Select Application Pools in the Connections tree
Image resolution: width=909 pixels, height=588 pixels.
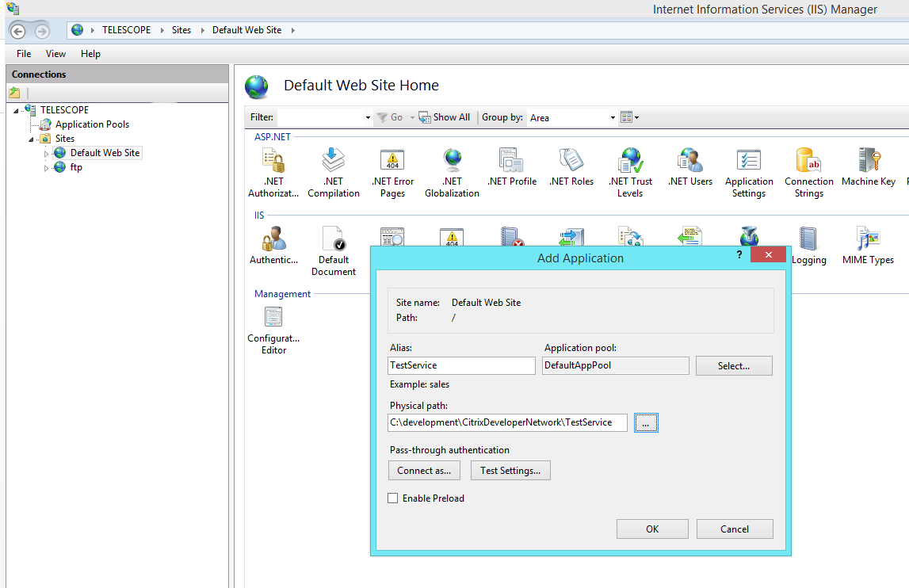click(92, 124)
